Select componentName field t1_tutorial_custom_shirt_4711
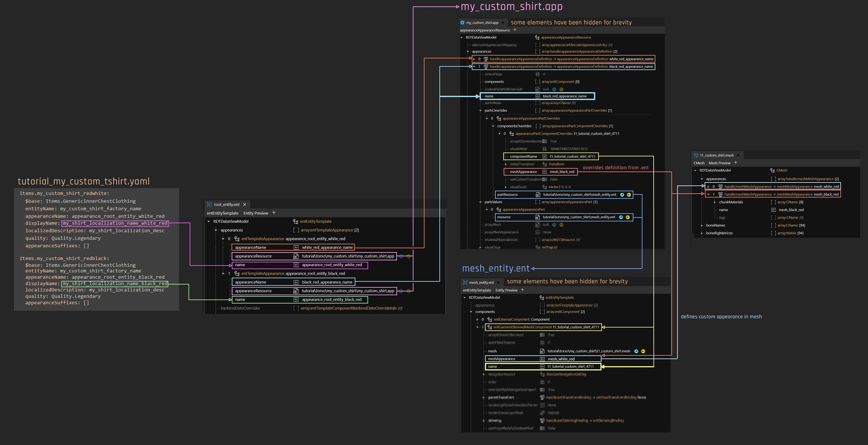This screenshot has width=868, height=445. [x=572, y=156]
